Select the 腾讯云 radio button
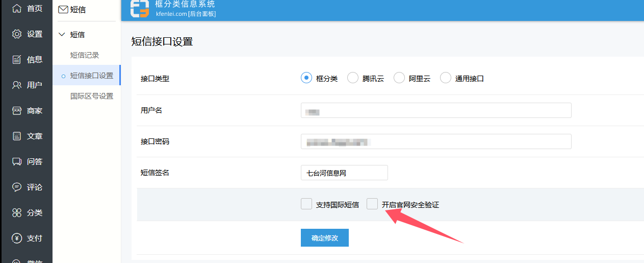The width and height of the screenshot is (644, 263). coord(353,78)
